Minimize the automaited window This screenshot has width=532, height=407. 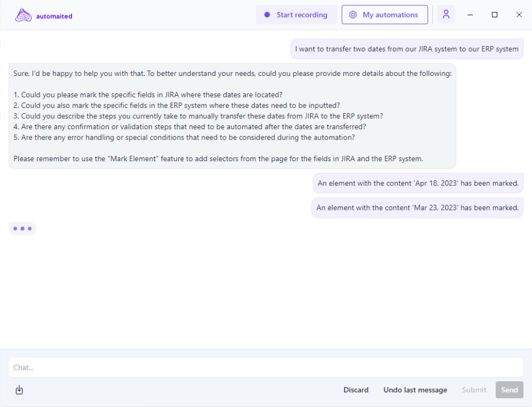(470, 15)
